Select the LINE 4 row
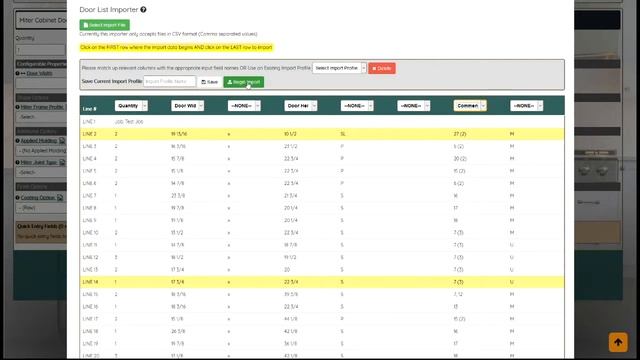 322,158
